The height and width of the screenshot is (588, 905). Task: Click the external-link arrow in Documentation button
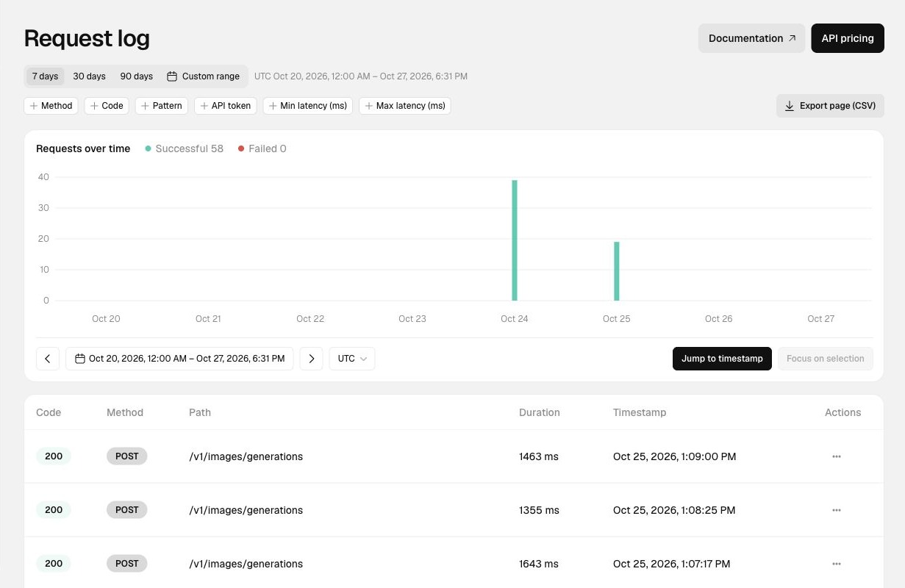click(x=792, y=38)
